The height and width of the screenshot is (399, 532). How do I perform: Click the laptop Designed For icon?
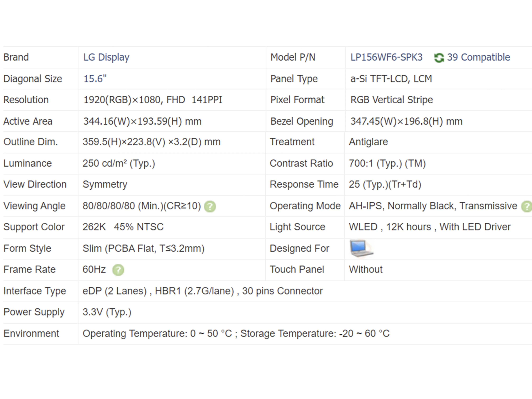coord(361,248)
